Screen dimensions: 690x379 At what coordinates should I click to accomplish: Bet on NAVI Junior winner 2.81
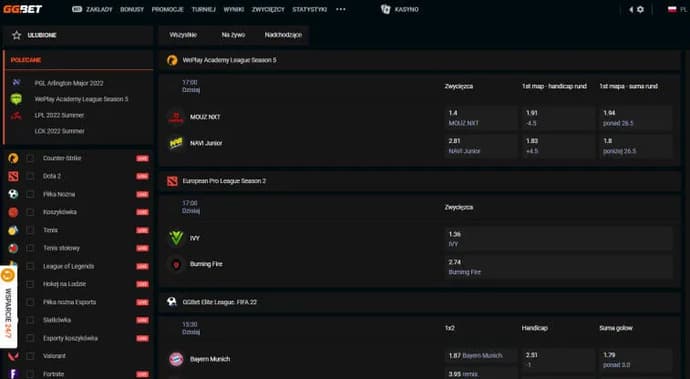click(481, 146)
